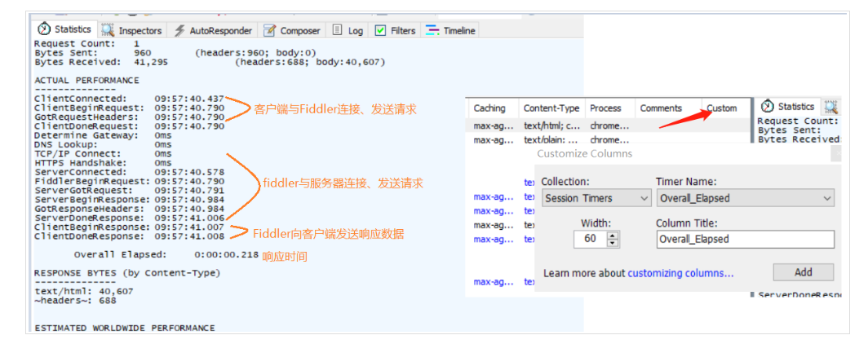Open the Collection dropdown showing Session Timers
The width and height of the screenshot is (868, 344).
pyautogui.click(x=596, y=198)
